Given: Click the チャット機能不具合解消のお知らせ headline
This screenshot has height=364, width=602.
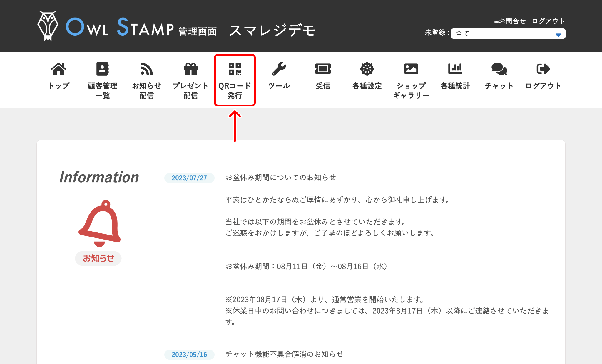Looking at the screenshot, I should (284, 354).
